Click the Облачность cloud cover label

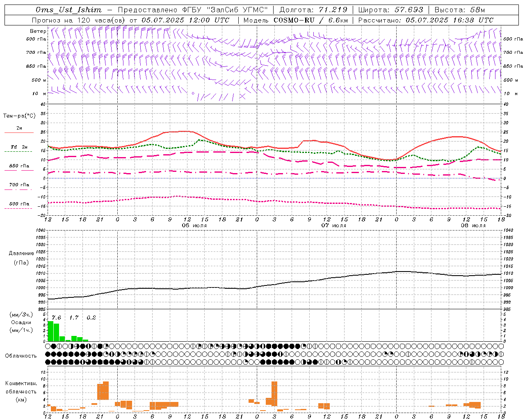(x=21, y=356)
